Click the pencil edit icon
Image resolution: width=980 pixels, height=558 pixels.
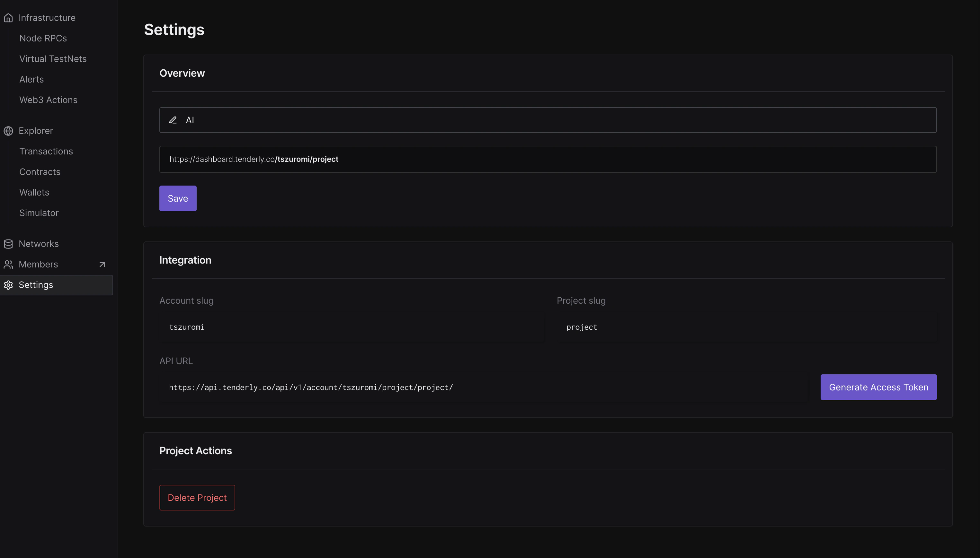click(173, 120)
